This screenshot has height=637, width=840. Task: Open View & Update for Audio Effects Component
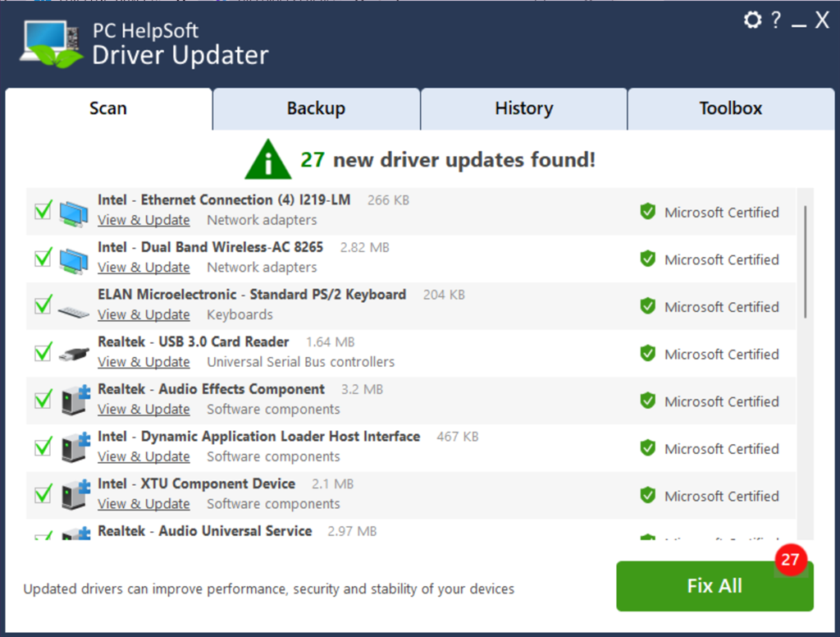144,409
